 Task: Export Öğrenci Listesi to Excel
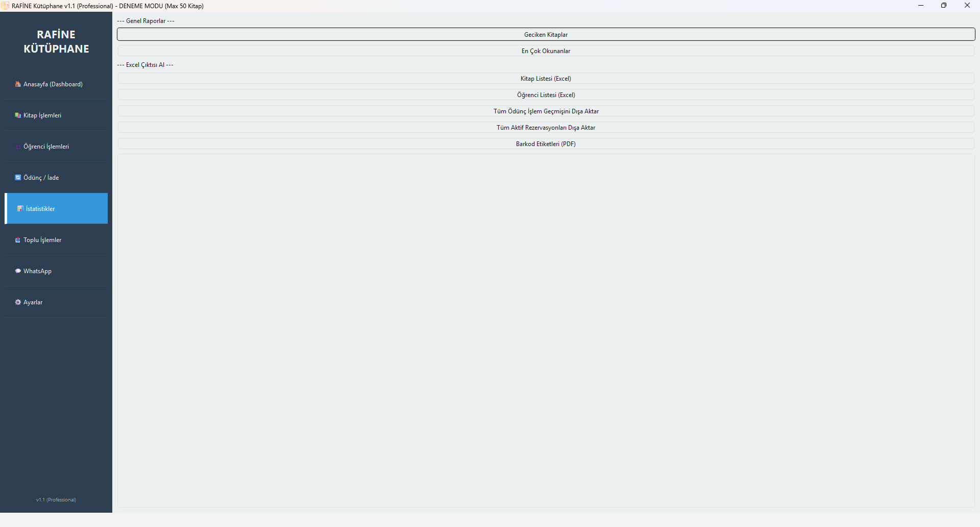tap(546, 95)
